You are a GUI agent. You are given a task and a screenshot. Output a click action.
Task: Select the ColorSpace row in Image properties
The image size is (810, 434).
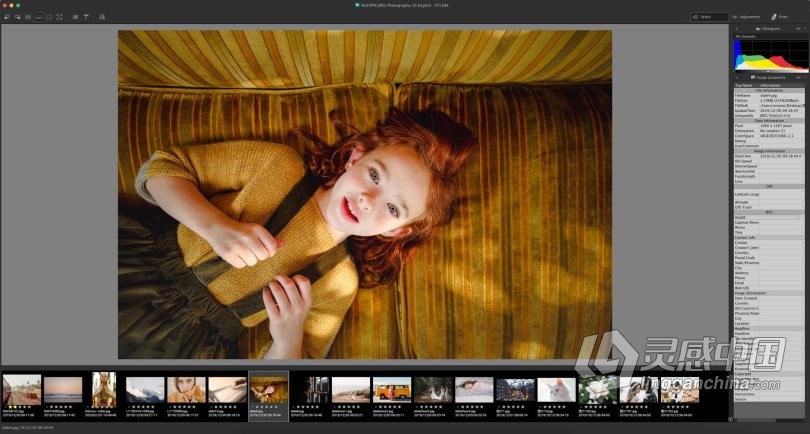click(x=769, y=136)
